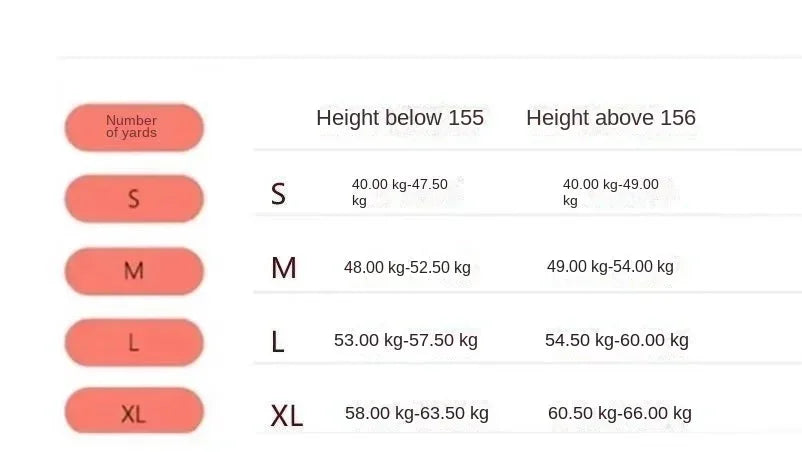The height and width of the screenshot is (452, 802).
Task: Select the red S size pill
Action: (134, 198)
